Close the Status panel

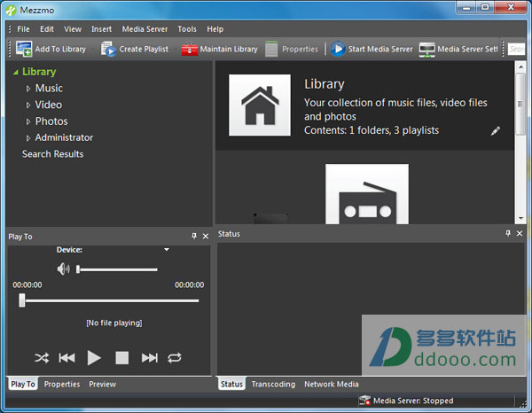coord(520,233)
